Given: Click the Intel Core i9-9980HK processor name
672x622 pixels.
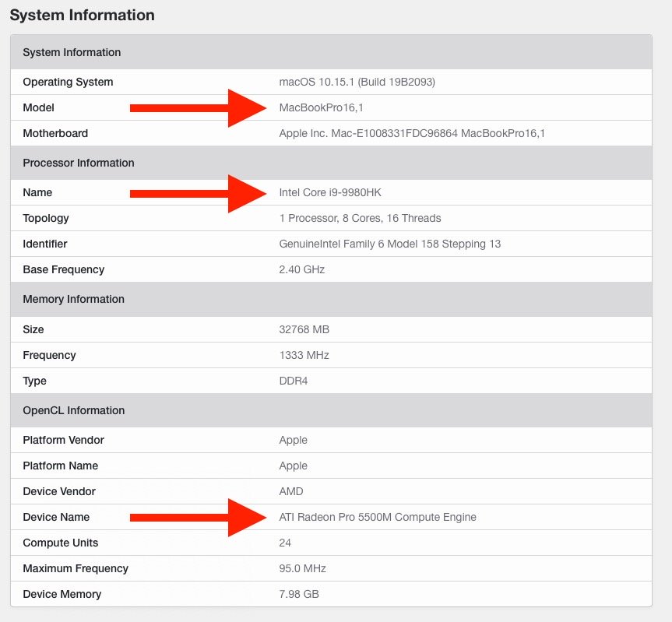Looking at the screenshot, I should tap(330, 192).
